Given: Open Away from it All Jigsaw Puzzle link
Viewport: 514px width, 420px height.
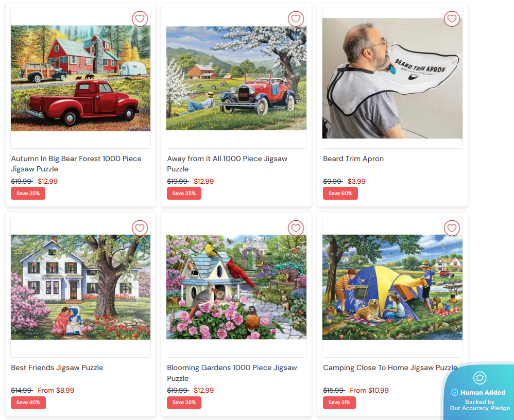Looking at the screenshot, I should [227, 164].
